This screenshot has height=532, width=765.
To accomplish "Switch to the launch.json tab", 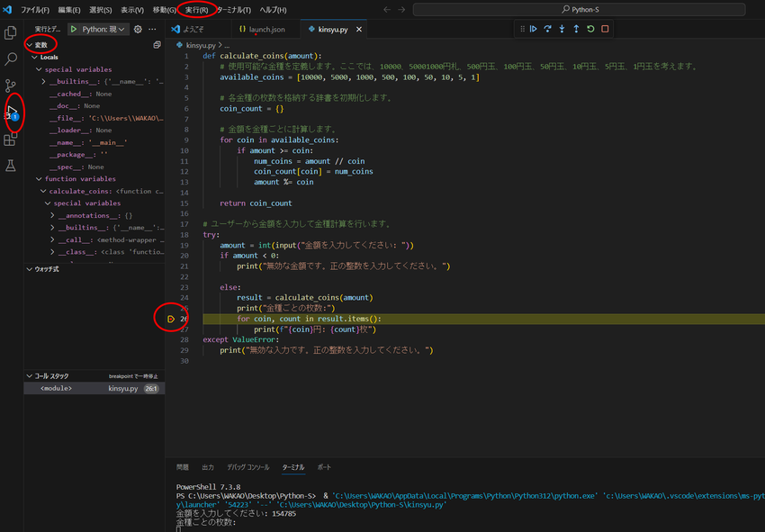I will (x=267, y=30).
